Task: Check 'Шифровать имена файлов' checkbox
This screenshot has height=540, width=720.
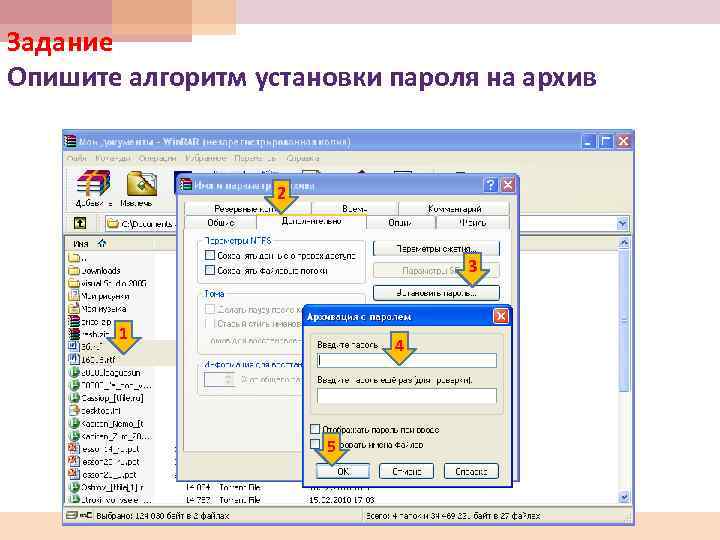Action: pyautogui.click(x=315, y=444)
